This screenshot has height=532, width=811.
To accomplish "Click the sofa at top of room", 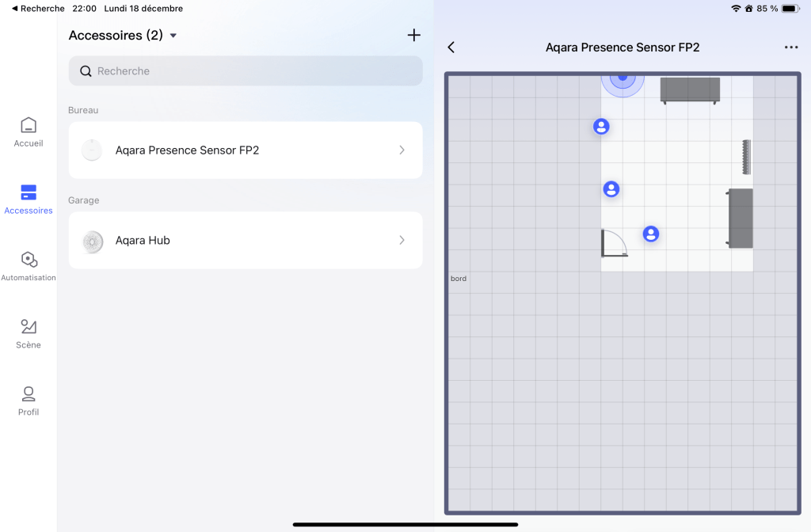I will coord(690,89).
